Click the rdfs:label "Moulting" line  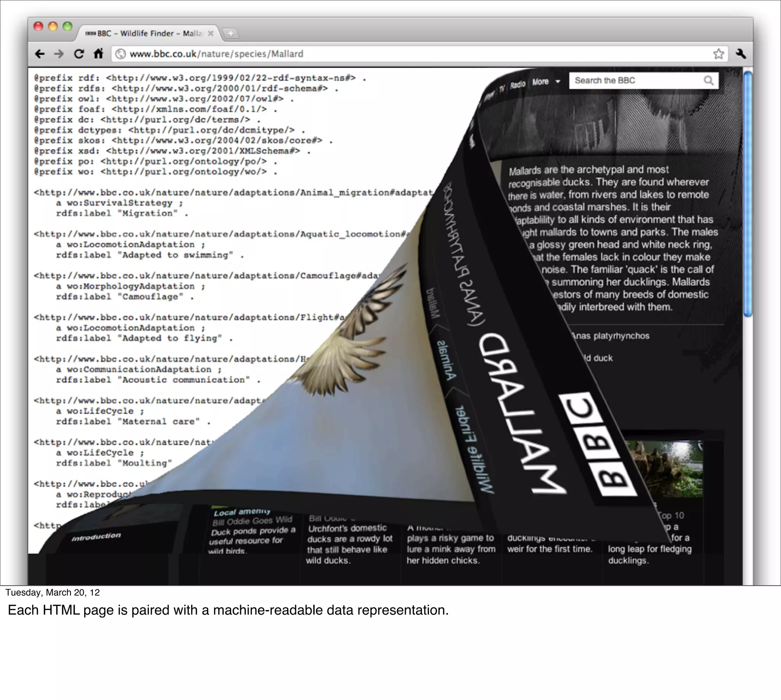[114, 463]
